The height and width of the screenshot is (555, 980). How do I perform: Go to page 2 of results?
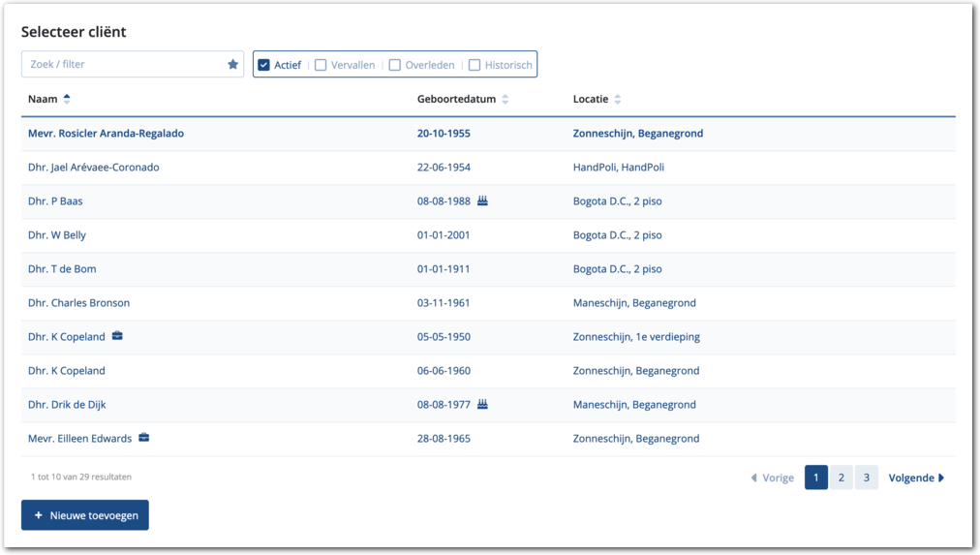click(841, 478)
